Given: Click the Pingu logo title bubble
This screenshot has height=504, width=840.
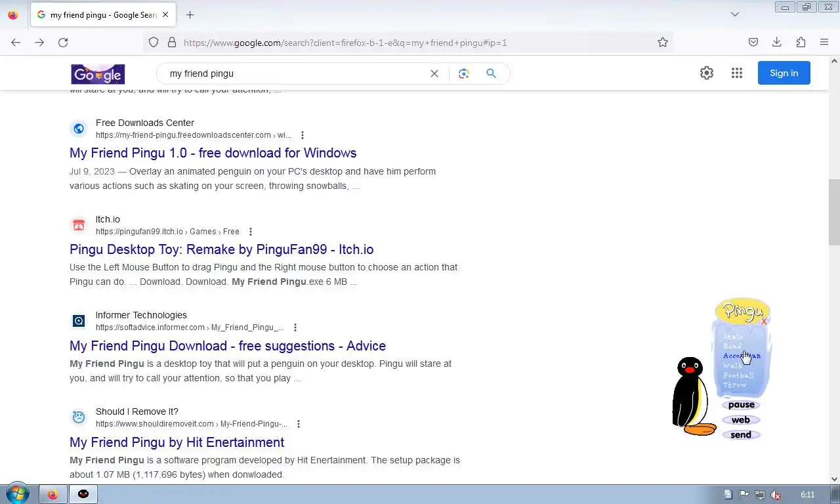Looking at the screenshot, I should tap(742, 311).
